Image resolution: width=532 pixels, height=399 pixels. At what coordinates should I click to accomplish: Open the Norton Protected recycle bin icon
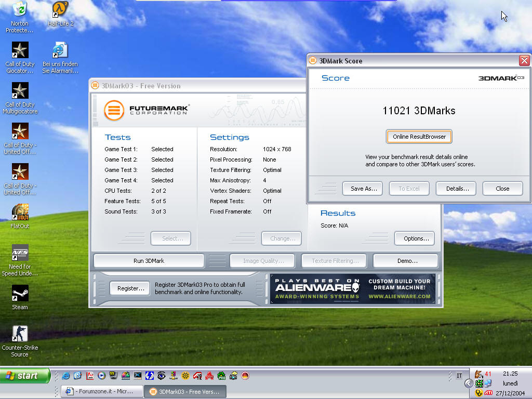click(x=19, y=17)
